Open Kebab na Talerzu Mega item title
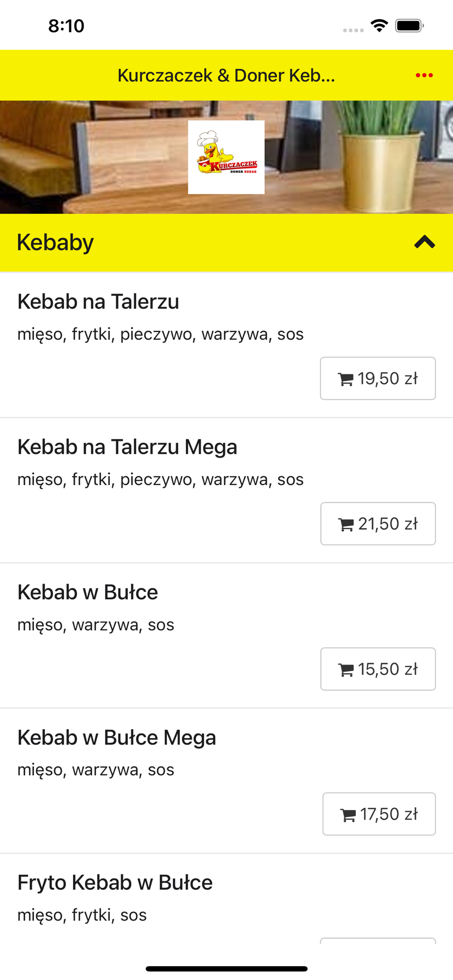This screenshot has width=453, height=980. click(x=127, y=447)
